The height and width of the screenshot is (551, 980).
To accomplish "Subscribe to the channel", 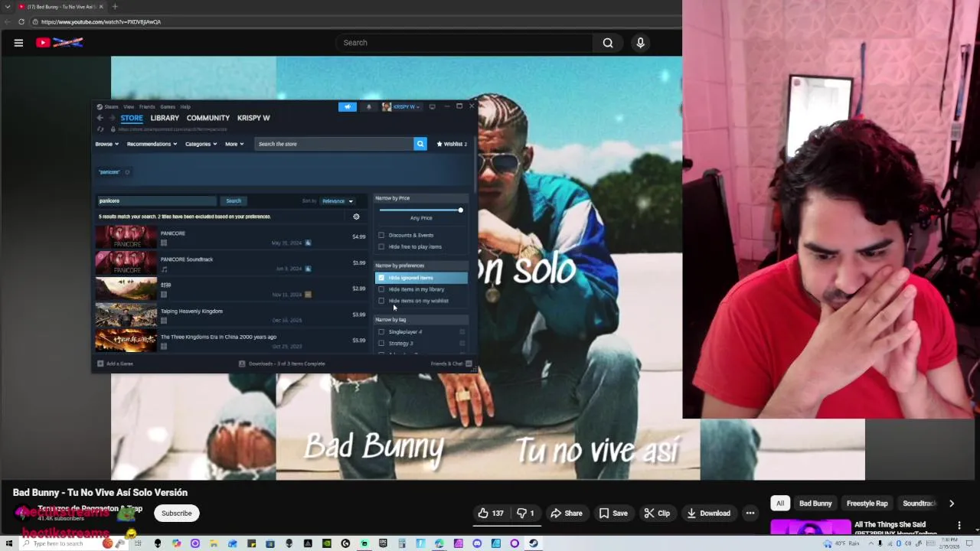I will point(176,513).
